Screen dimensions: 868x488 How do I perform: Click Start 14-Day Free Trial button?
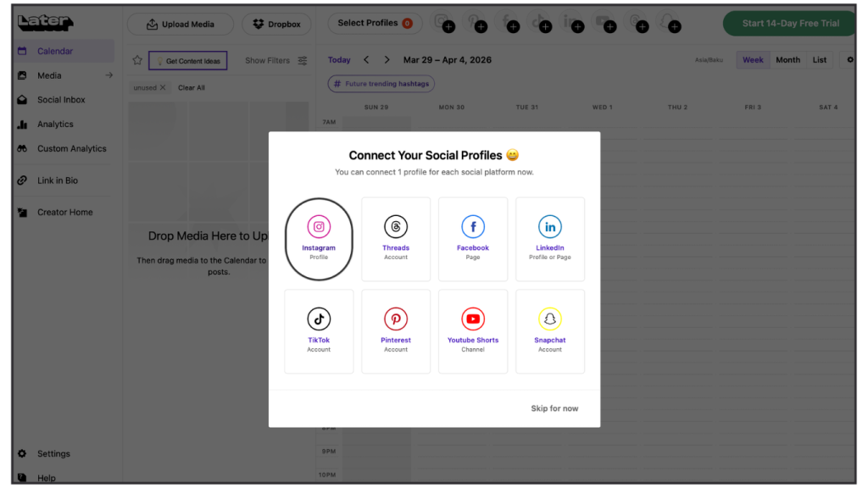click(790, 23)
